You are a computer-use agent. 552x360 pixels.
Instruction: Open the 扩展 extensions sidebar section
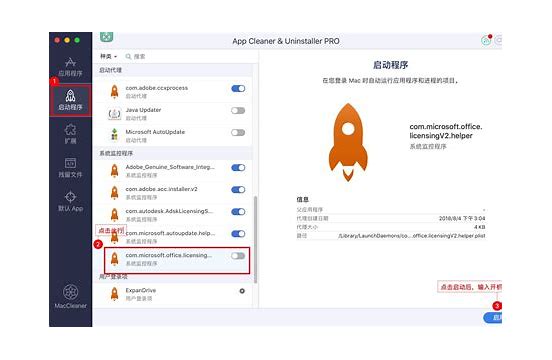tap(70, 134)
